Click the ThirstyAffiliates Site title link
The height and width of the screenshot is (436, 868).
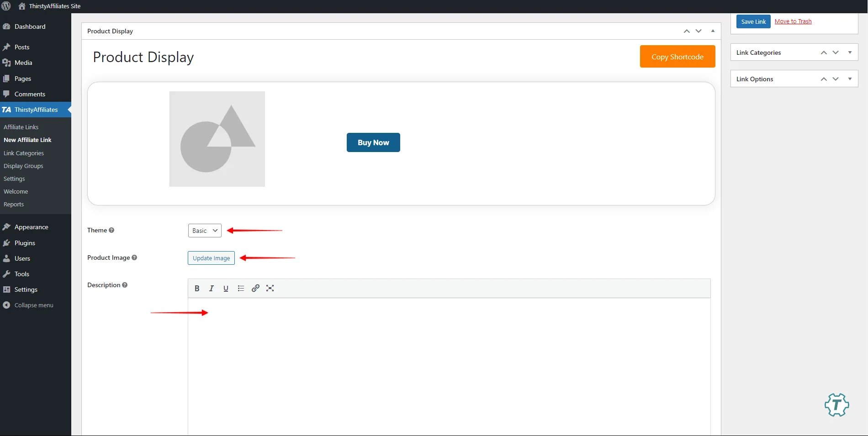click(55, 6)
